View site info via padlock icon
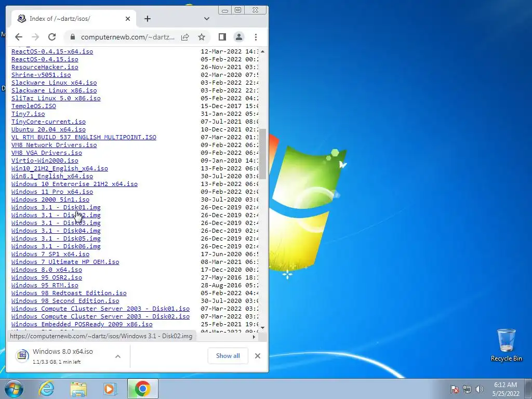This screenshot has height=399, width=532. pos(72,37)
